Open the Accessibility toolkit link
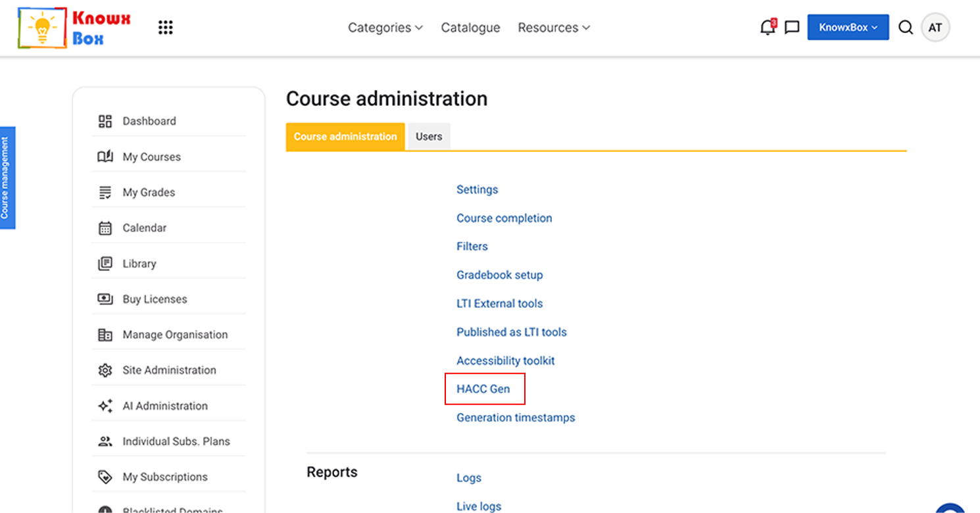 coord(506,361)
